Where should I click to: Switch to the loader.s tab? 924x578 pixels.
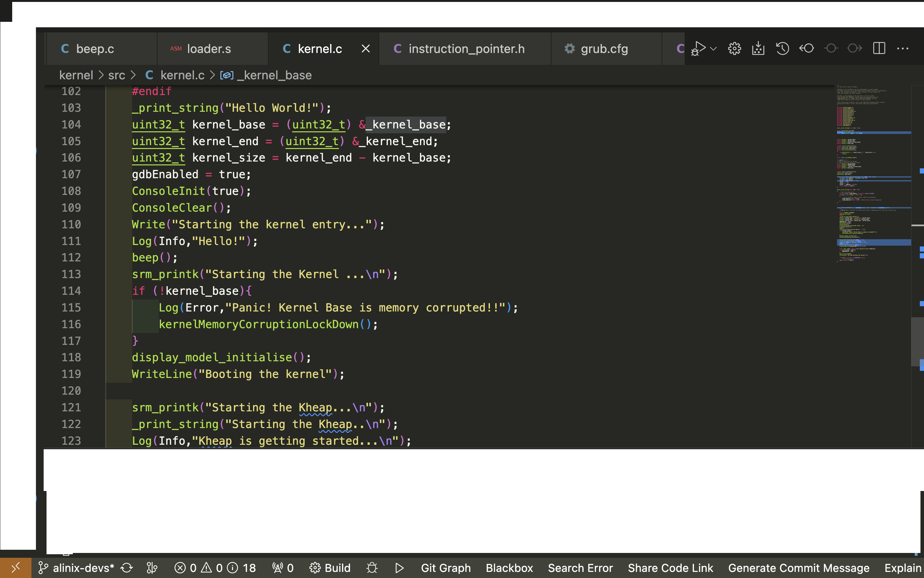coord(212,48)
